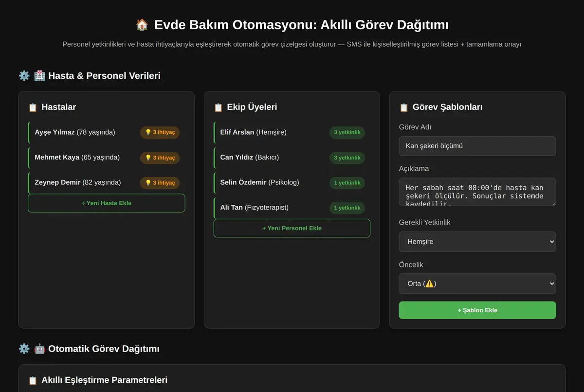Click the lightbulb icon in Mehmet Kaya's badge
The image size is (584, 392).
click(148, 158)
